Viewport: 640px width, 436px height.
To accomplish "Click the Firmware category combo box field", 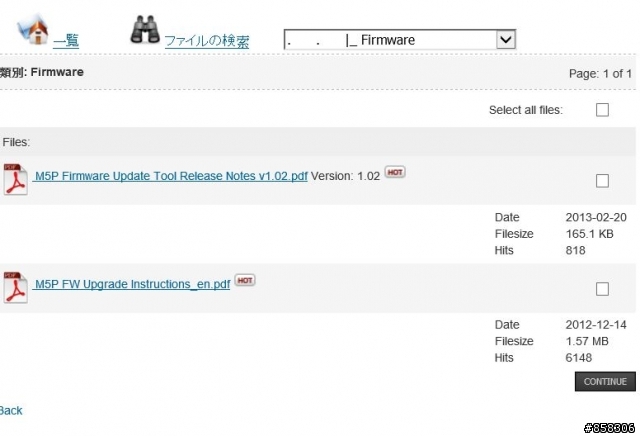I will click(x=400, y=40).
